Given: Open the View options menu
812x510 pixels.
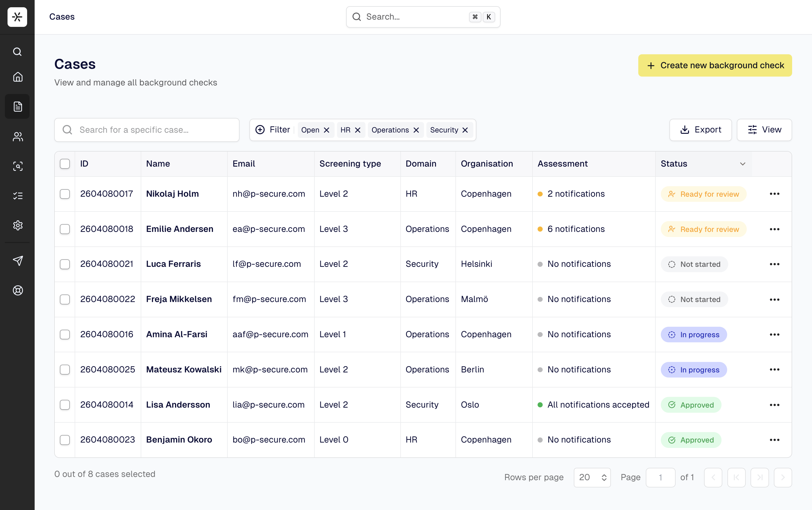Looking at the screenshot, I should [x=764, y=130].
